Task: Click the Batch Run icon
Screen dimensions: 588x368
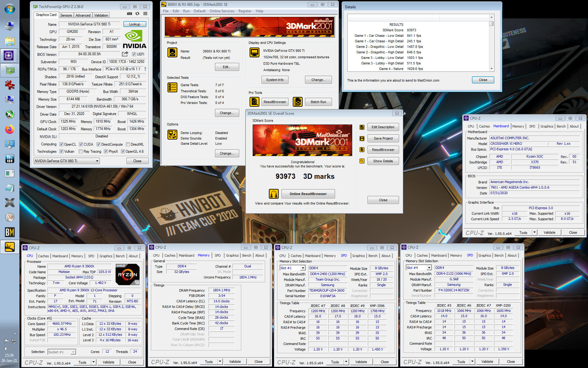Action: pos(298,102)
